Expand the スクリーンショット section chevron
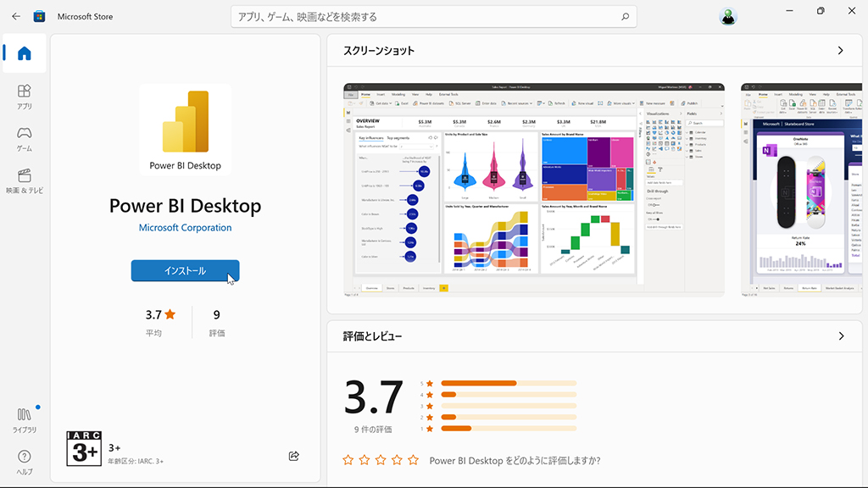868x488 pixels. pos(840,50)
